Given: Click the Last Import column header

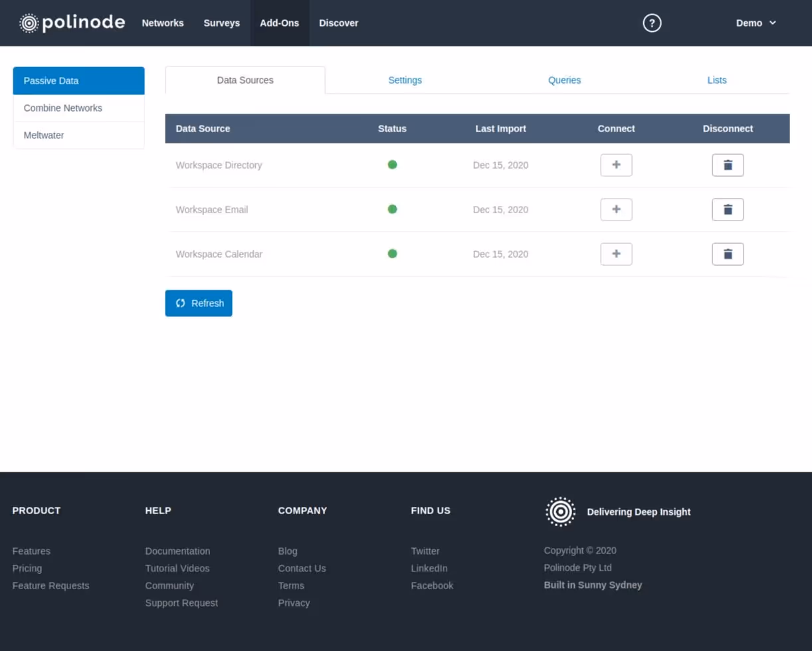Looking at the screenshot, I should pyautogui.click(x=500, y=129).
